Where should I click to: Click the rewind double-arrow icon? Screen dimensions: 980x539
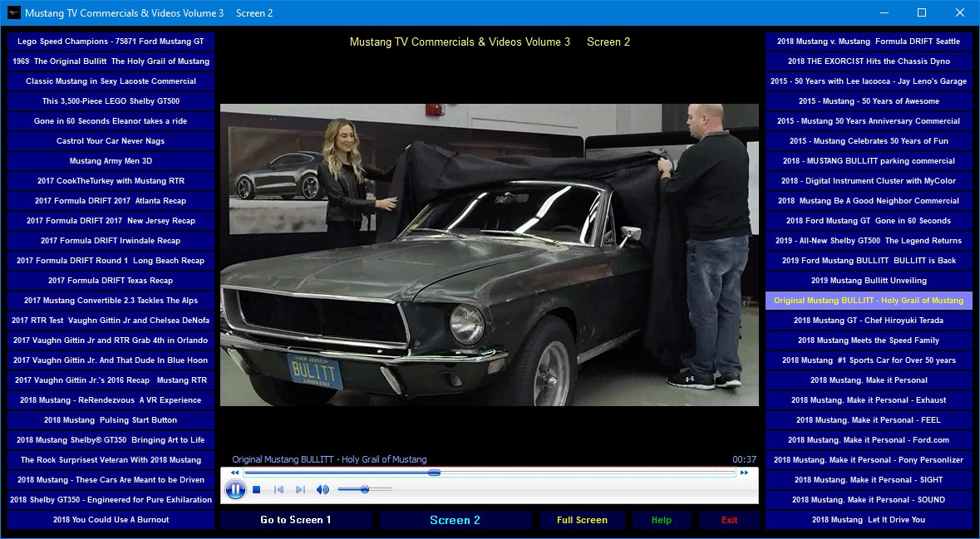[x=234, y=473]
